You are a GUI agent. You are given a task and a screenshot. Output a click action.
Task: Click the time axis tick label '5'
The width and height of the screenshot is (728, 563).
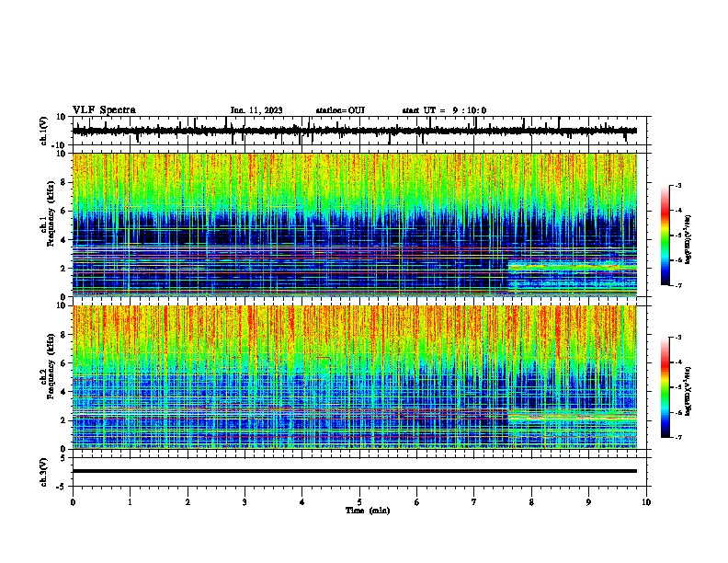pos(359,502)
